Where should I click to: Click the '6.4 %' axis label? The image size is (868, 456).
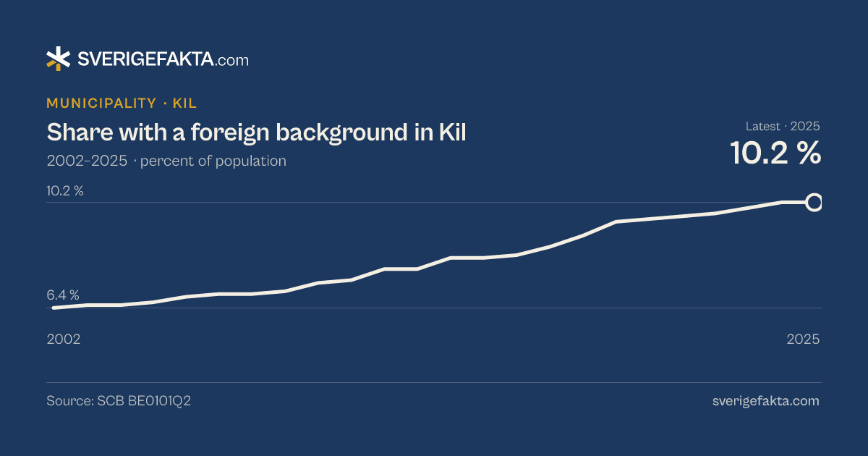pyautogui.click(x=63, y=295)
